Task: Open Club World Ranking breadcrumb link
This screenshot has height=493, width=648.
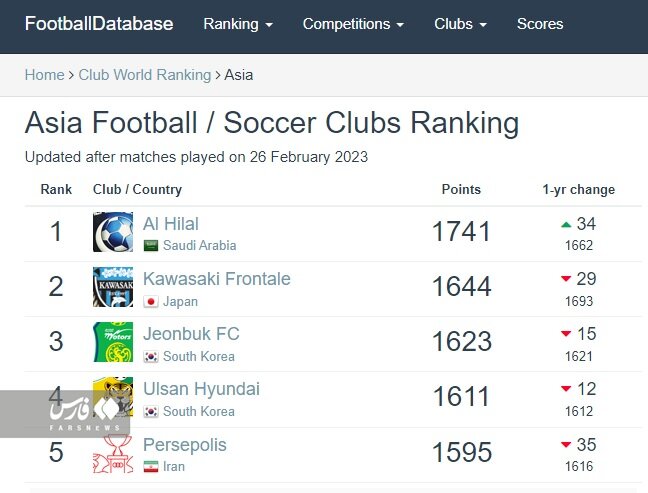Action: pos(145,75)
